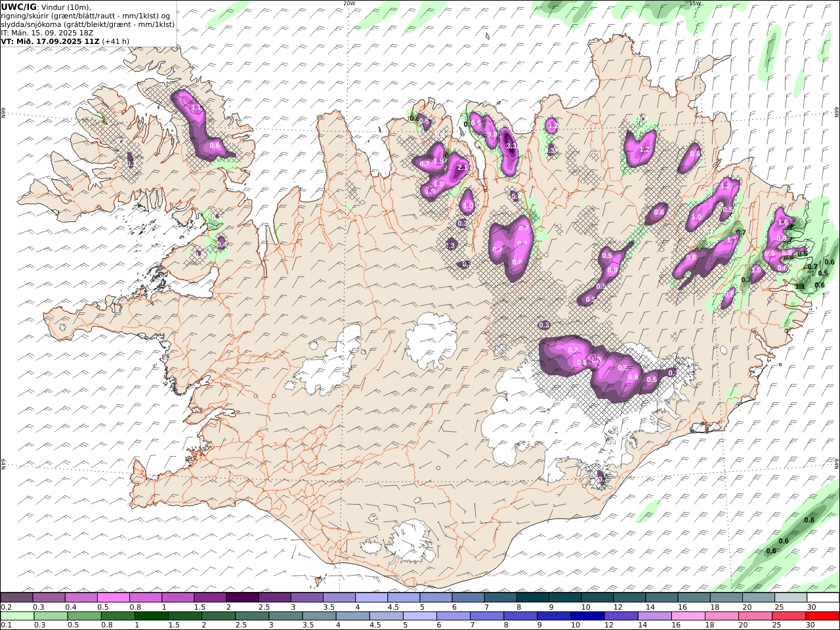The height and width of the screenshot is (630, 840).
Task: Pick the light pink 16–18 lower legend swatch
Action: click(x=688, y=616)
